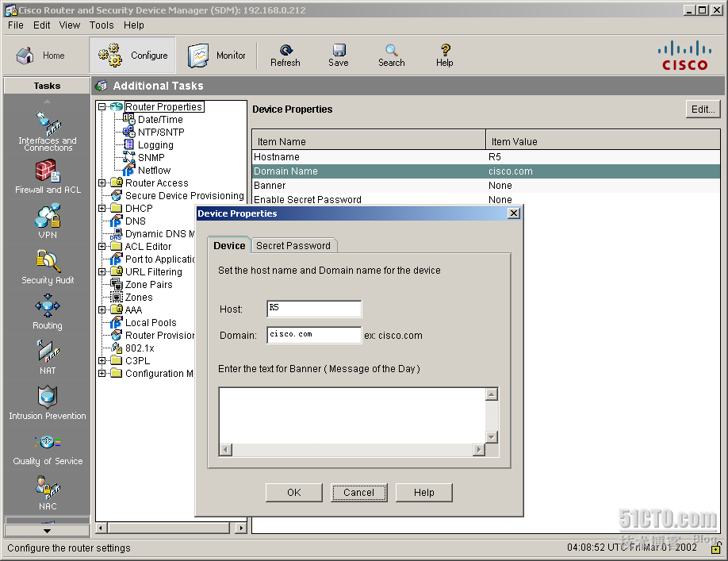Select the Domain Name table row
This screenshot has height=561, width=728.
click(x=486, y=171)
